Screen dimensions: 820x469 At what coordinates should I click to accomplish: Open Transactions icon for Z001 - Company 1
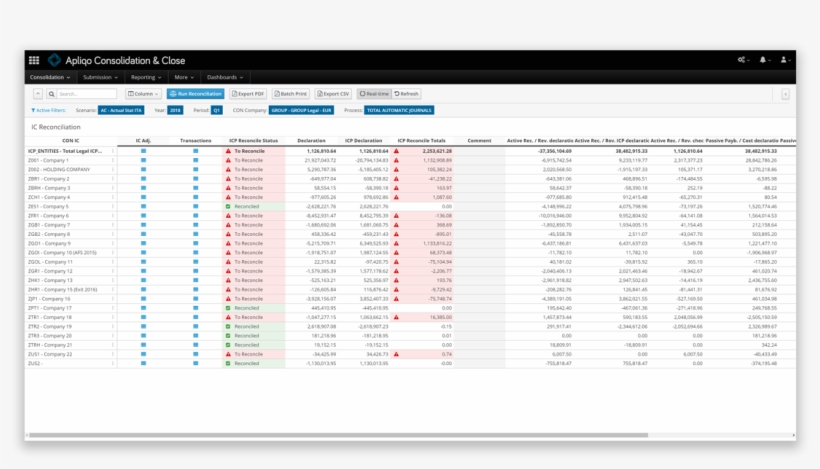click(x=196, y=160)
